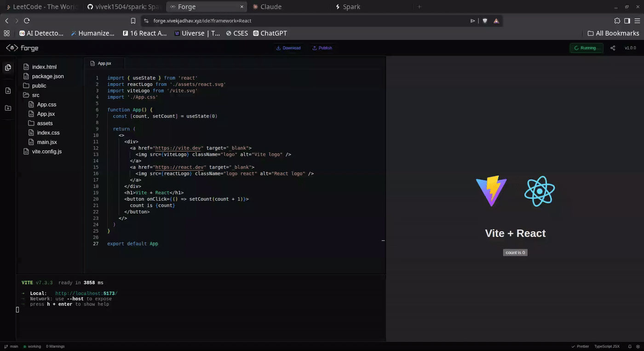The width and height of the screenshot is (644, 351).
Task: Bookmark this page via bookmark icon
Action: tap(133, 21)
